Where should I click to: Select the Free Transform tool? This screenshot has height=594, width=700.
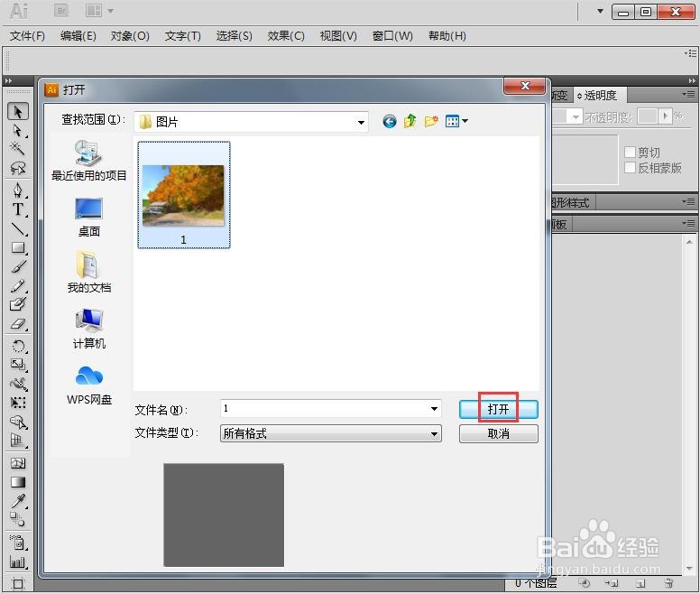click(18, 403)
